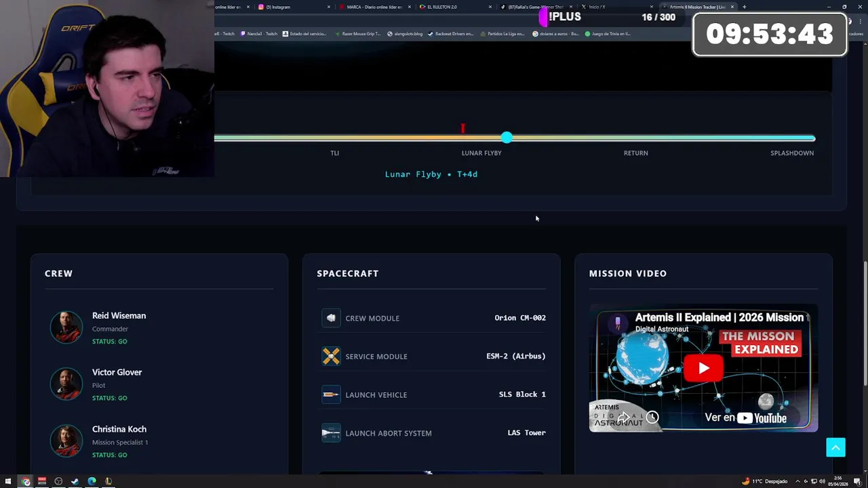Close the Instagram browser tab
Viewport: 868px width, 488px height.
point(329,7)
